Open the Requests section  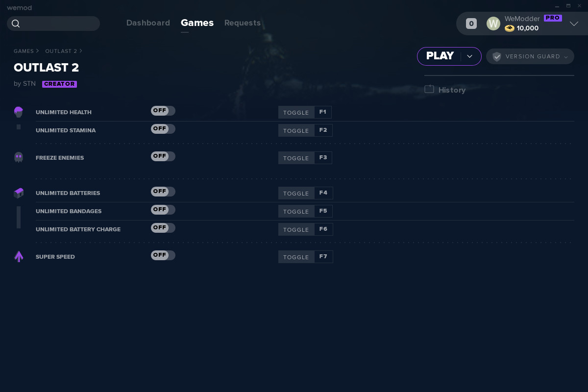[x=243, y=23]
